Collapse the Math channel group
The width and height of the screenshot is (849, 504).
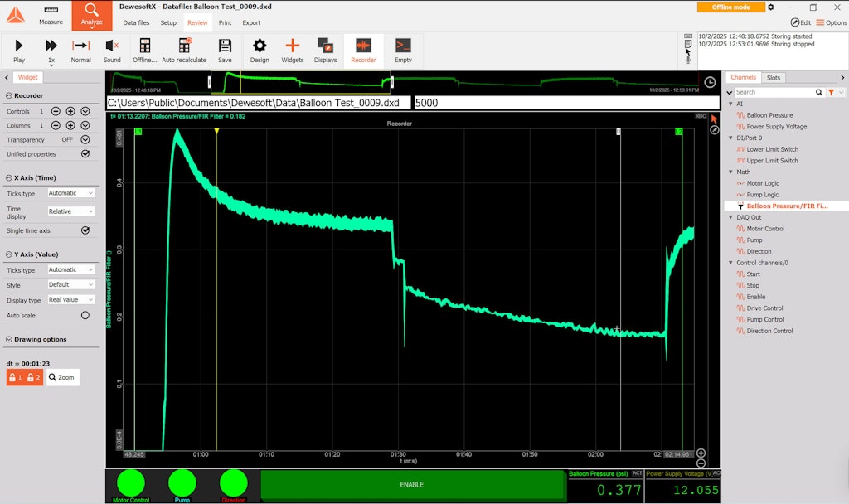(730, 172)
